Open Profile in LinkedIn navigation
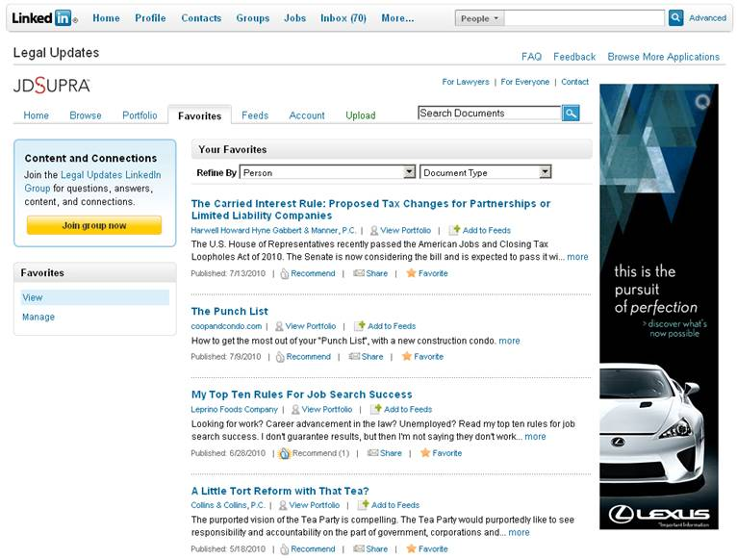This screenshot has height=560, width=737. pos(150,18)
